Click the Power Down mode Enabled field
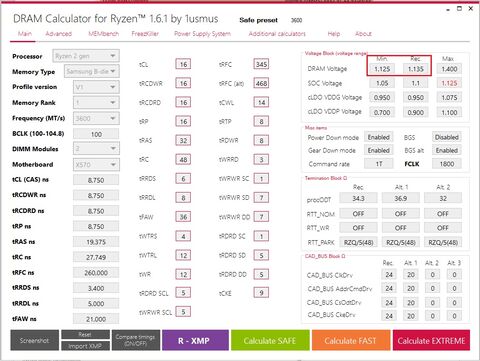This screenshot has width=480, height=361. tap(379, 137)
